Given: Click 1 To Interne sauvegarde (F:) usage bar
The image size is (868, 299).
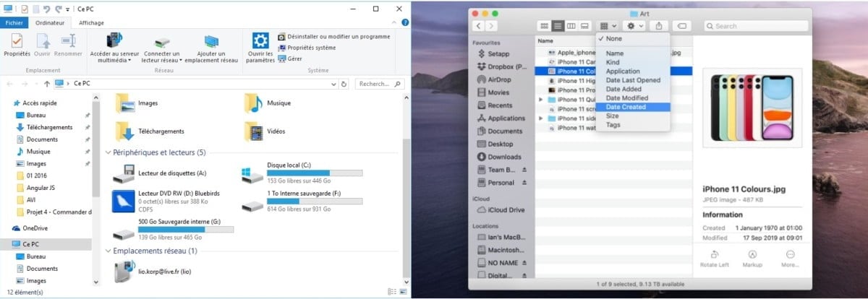Looking at the screenshot, I should (x=315, y=201).
